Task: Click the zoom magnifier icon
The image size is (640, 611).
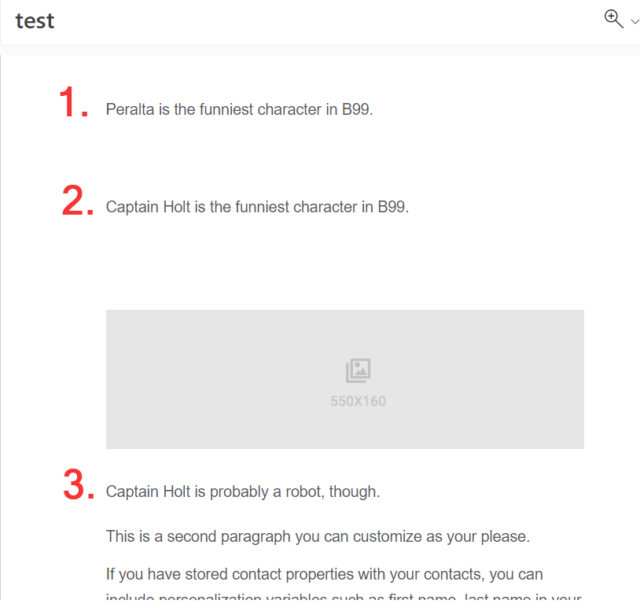Action: pyautogui.click(x=613, y=18)
